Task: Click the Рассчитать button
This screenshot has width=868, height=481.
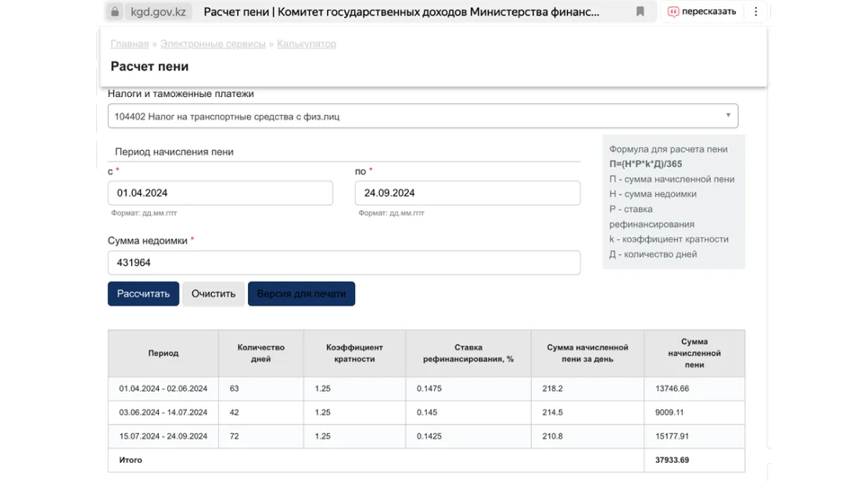Action: click(143, 294)
